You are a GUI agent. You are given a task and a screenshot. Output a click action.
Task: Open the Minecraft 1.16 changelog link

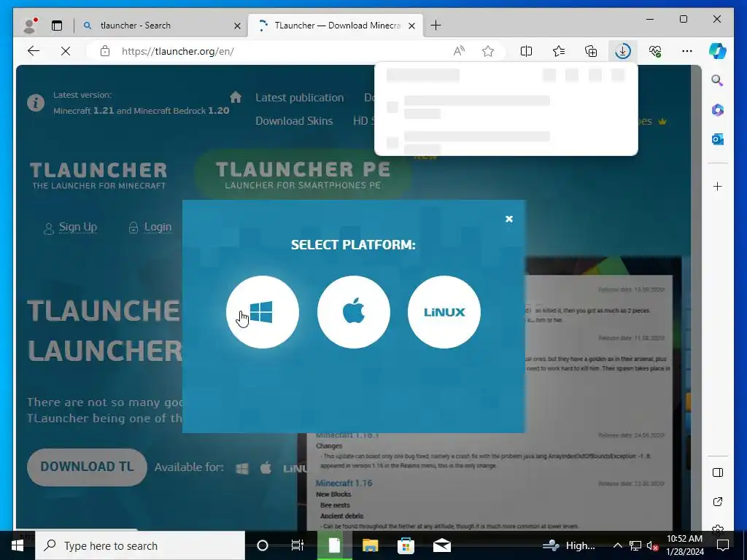coord(344,483)
